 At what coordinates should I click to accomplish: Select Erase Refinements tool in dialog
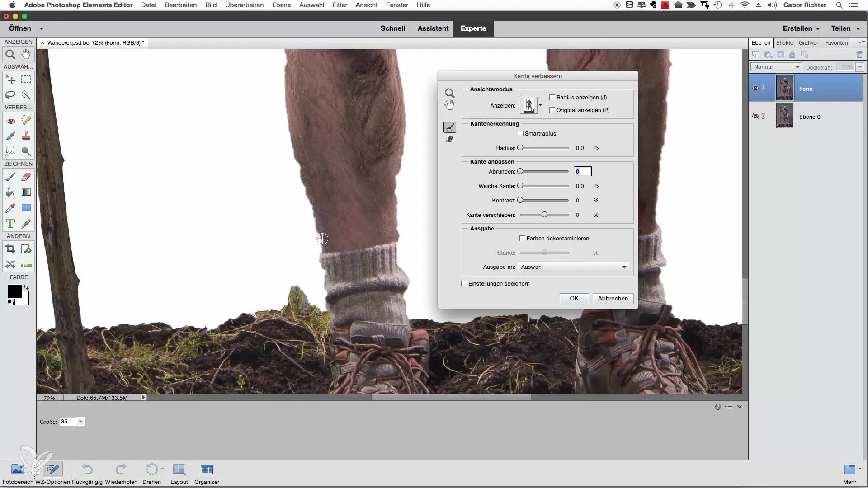pyautogui.click(x=449, y=140)
